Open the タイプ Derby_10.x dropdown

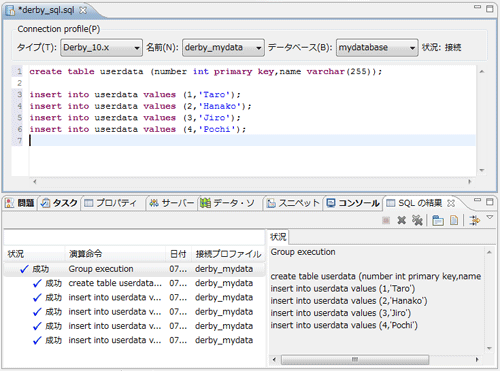101,48
